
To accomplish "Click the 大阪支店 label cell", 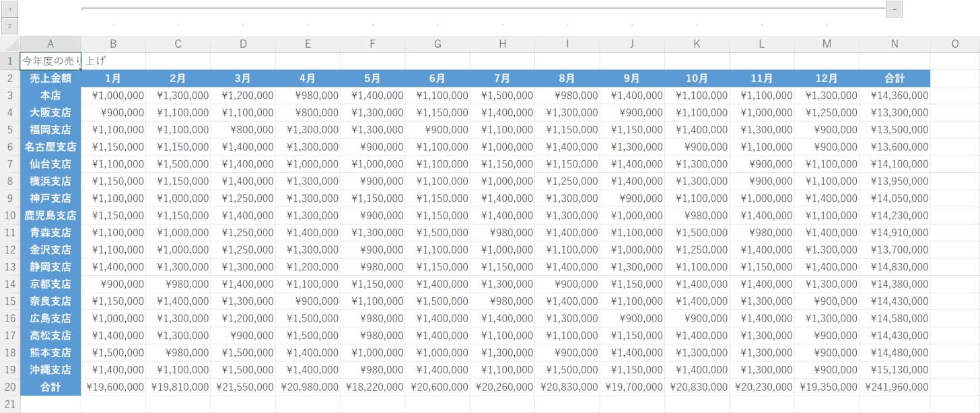I will click(50, 112).
